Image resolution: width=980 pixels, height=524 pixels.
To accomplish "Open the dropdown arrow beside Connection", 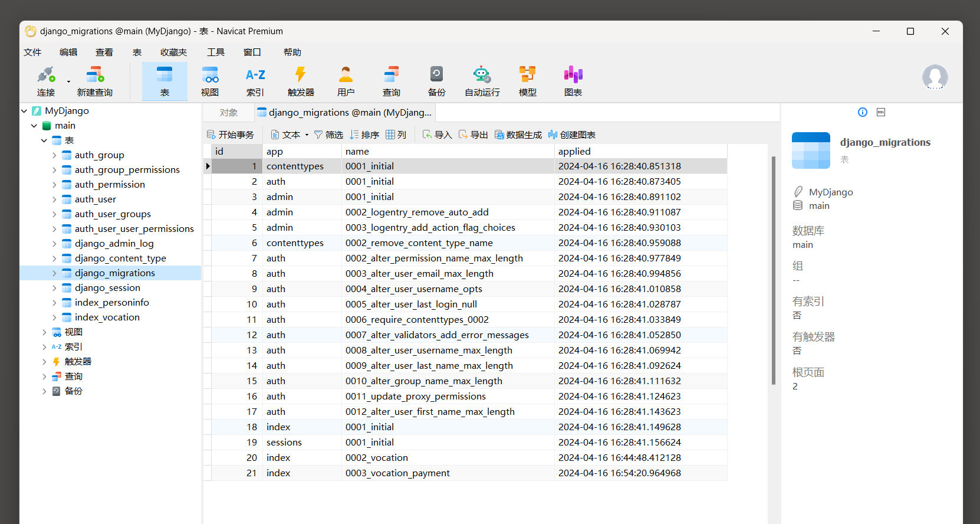I will click(x=68, y=82).
